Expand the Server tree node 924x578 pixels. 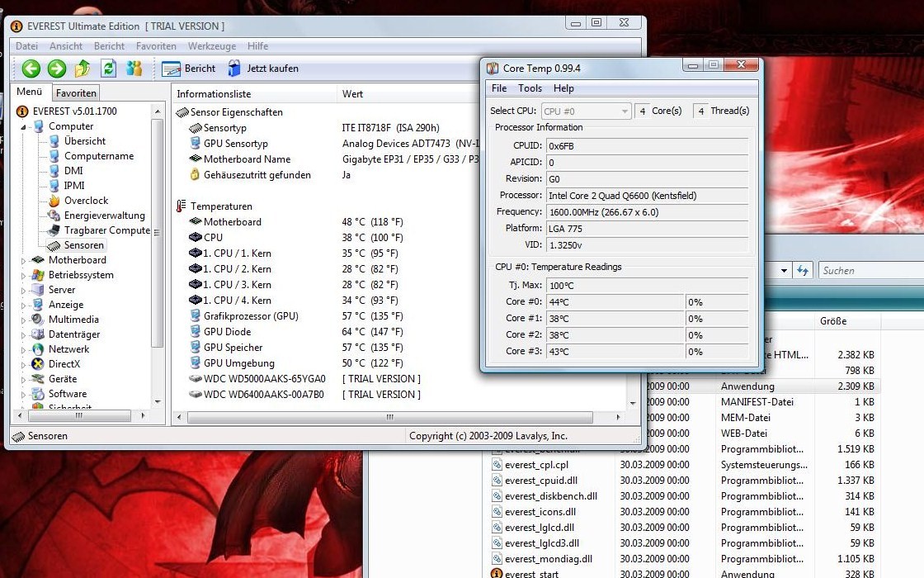click(24, 290)
